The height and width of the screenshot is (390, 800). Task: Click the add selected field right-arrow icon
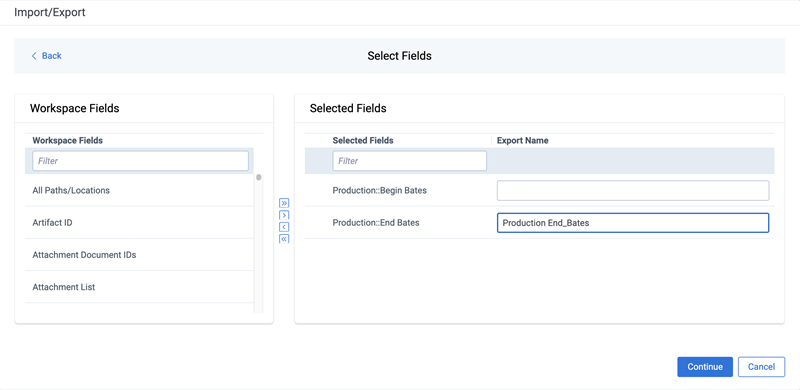(284, 215)
